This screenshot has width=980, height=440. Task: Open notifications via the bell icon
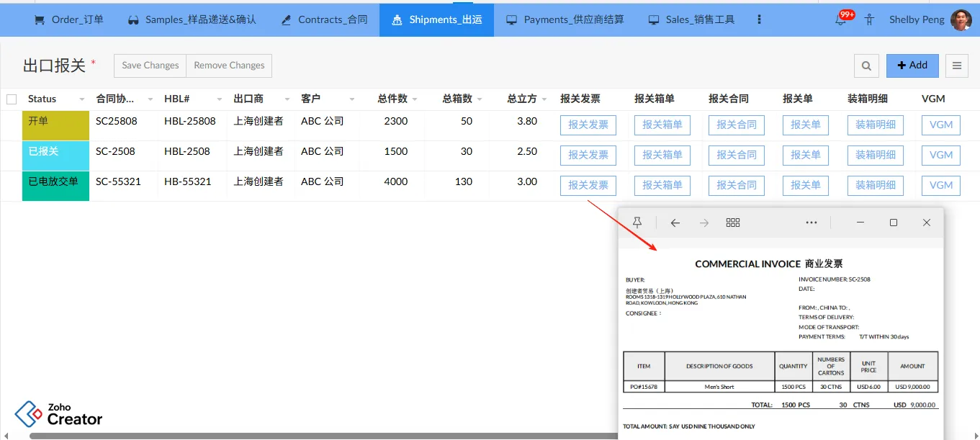[x=840, y=19]
